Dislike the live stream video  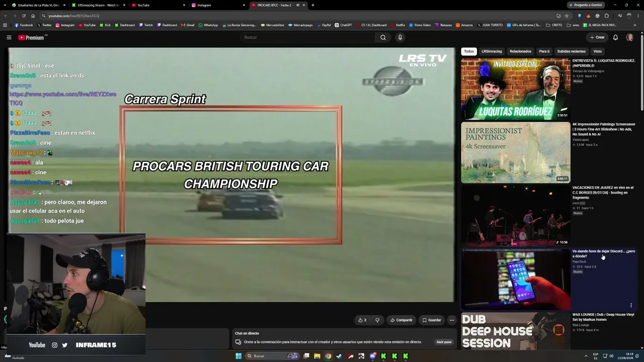[x=377, y=320]
